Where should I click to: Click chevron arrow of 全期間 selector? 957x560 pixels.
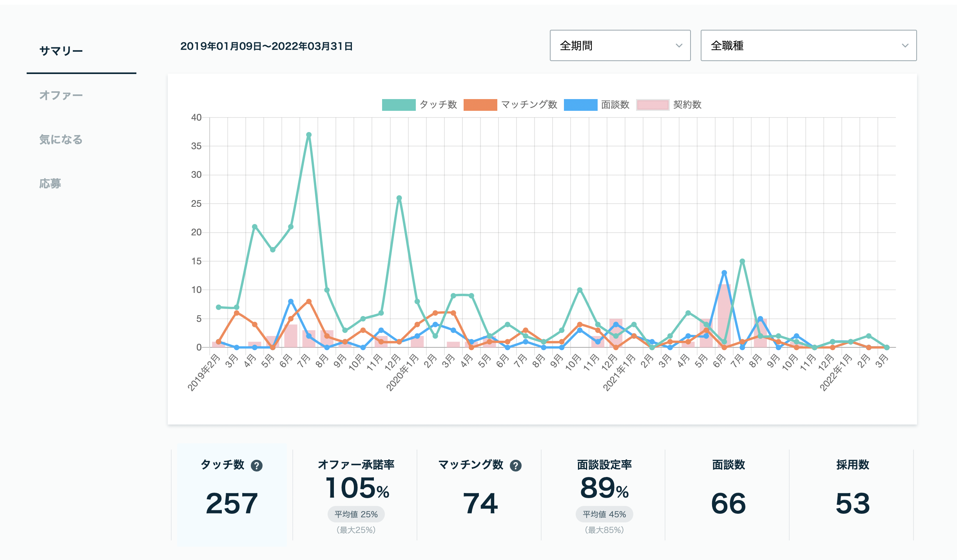point(679,45)
